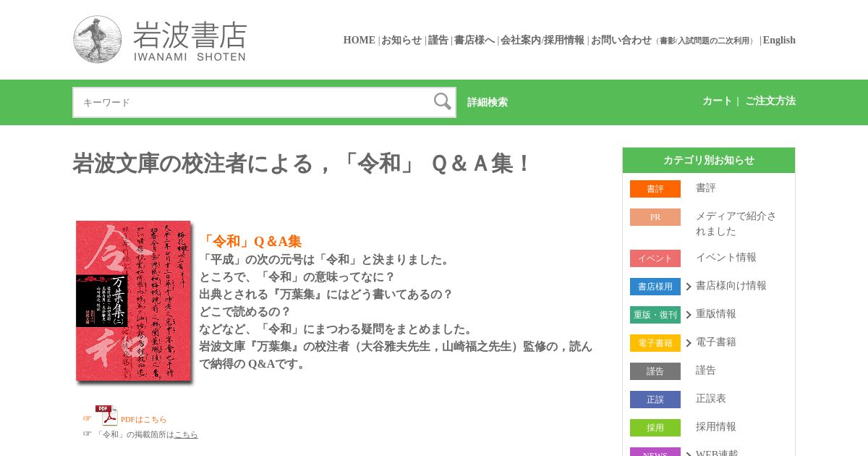Click the magnifying glass search icon

click(x=443, y=101)
